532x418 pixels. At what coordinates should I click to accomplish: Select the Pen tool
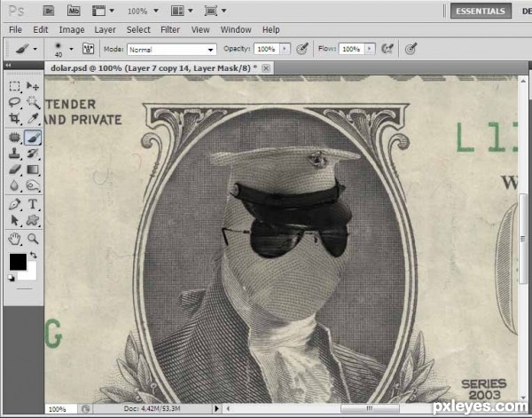(14, 204)
